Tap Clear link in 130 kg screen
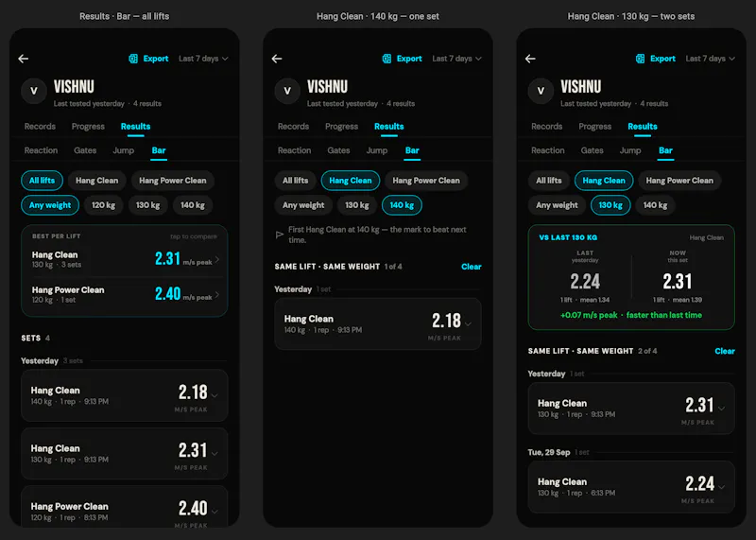This screenshot has width=756, height=540. click(x=725, y=351)
